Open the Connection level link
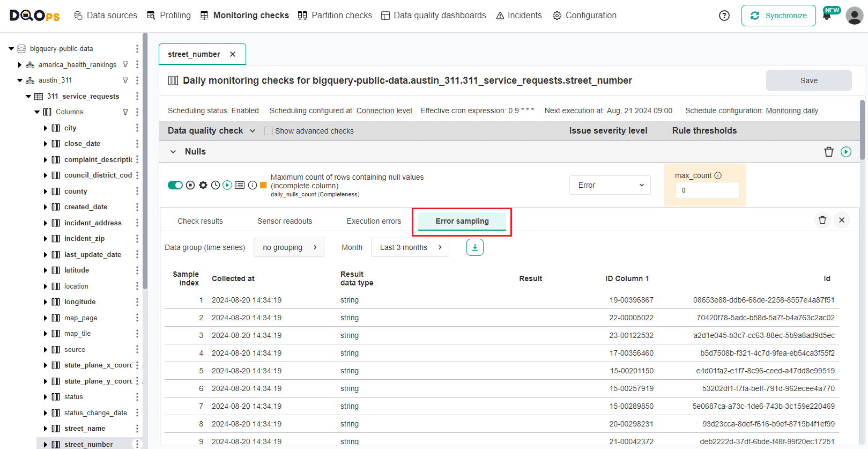 (x=384, y=111)
